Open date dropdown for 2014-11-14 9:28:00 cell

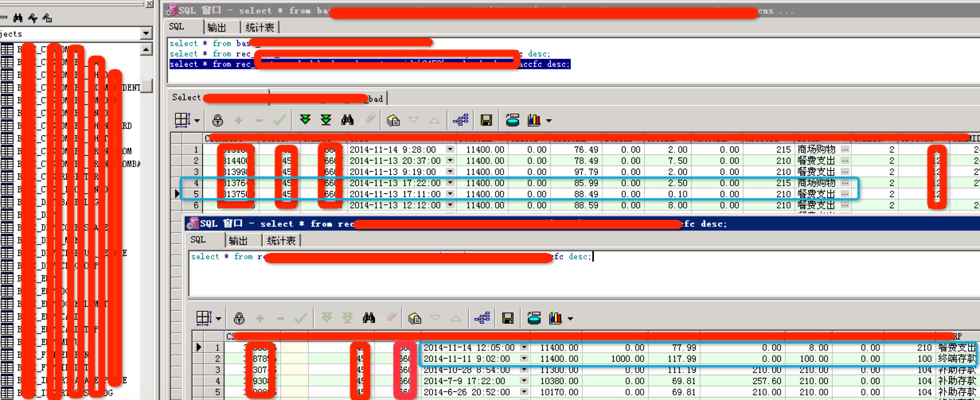[x=450, y=149]
